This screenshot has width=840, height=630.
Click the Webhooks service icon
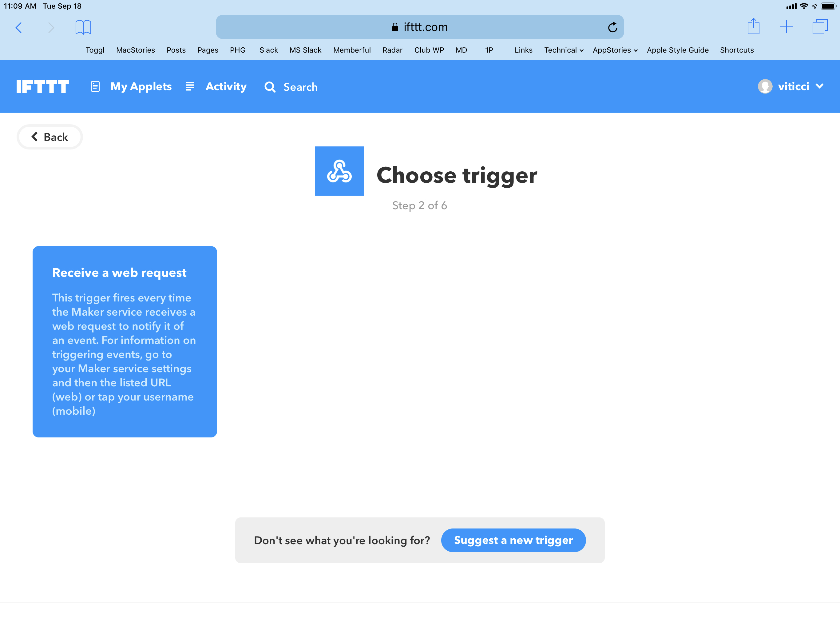click(339, 171)
